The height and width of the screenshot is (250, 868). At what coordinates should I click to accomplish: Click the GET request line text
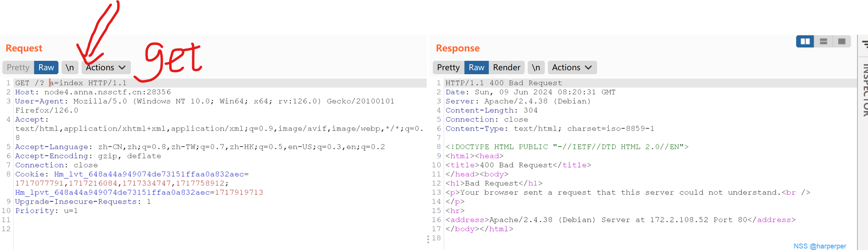(71, 83)
